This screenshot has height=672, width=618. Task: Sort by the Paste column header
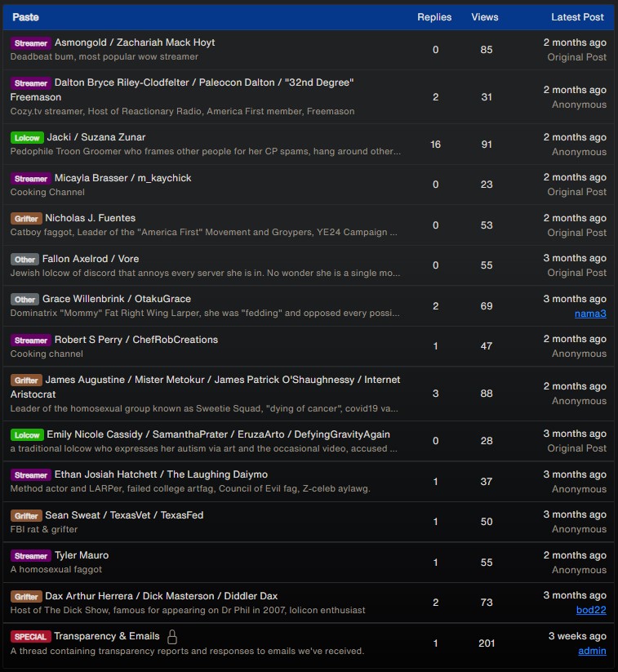click(x=25, y=17)
